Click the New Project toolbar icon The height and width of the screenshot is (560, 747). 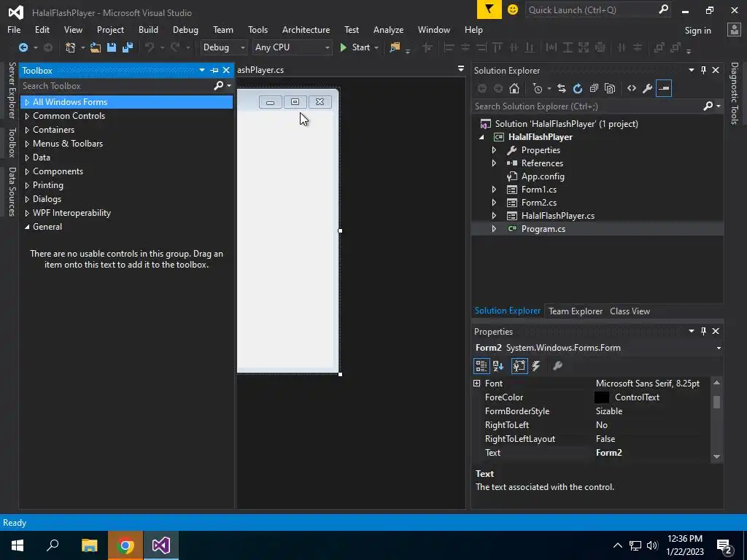(x=71, y=47)
